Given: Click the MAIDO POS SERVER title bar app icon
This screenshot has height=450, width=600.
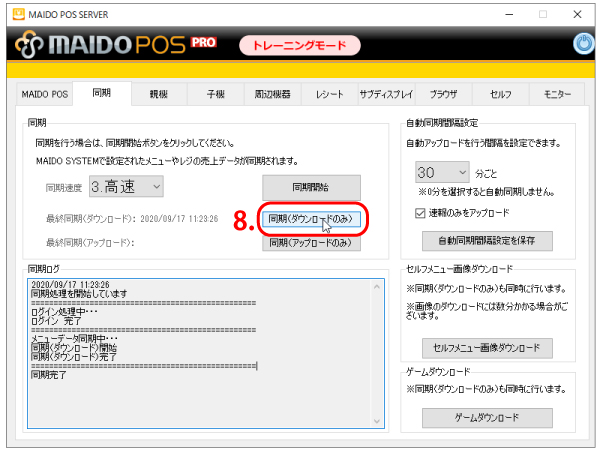Looking at the screenshot, I should [19, 14].
